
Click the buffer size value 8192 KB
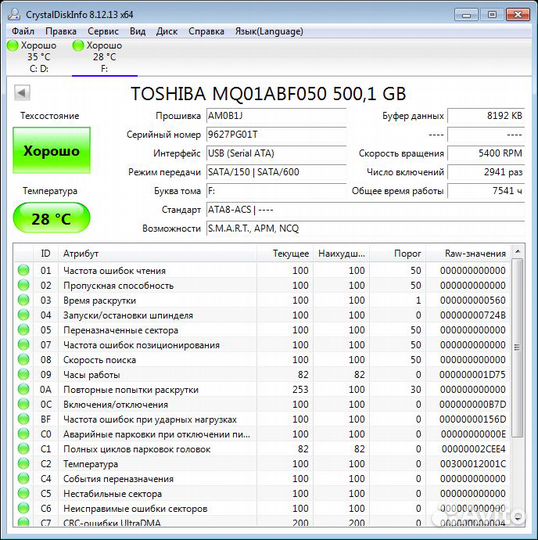486,116
